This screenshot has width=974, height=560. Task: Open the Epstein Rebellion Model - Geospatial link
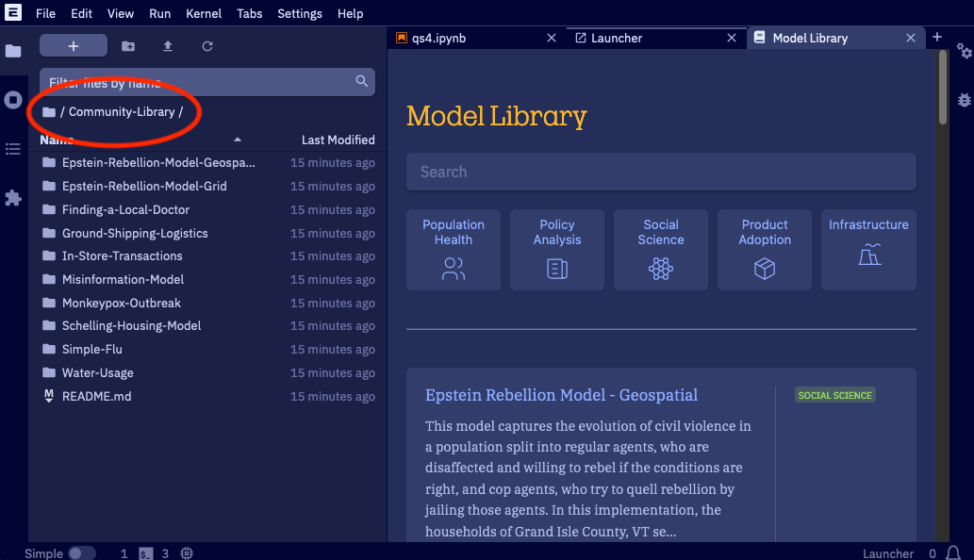[562, 395]
